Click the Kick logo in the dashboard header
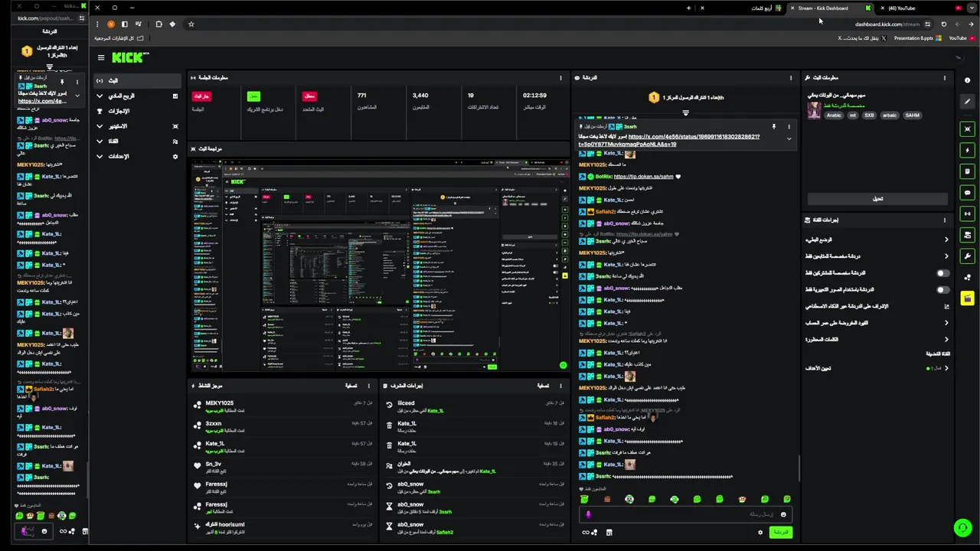 coord(129,57)
